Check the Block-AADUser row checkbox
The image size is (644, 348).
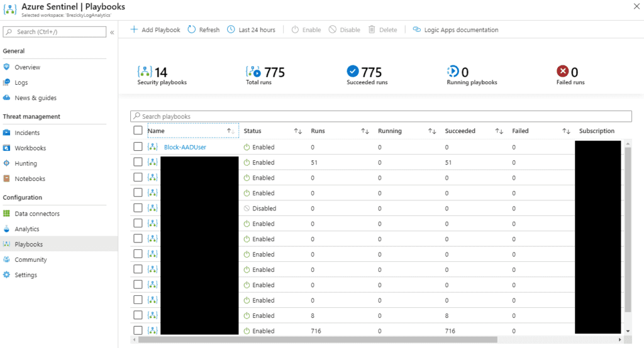click(x=138, y=146)
